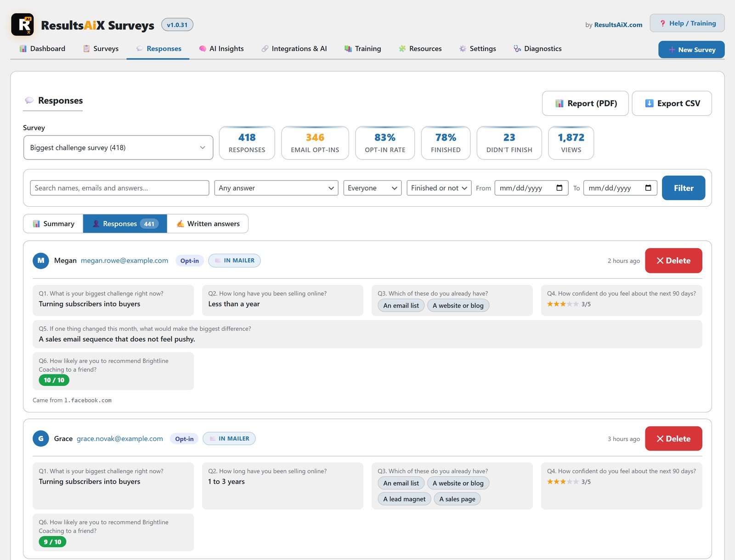This screenshot has width=735, height=560.
Task: Open the AI Insights nav item
Action: [x=221, y=49]
